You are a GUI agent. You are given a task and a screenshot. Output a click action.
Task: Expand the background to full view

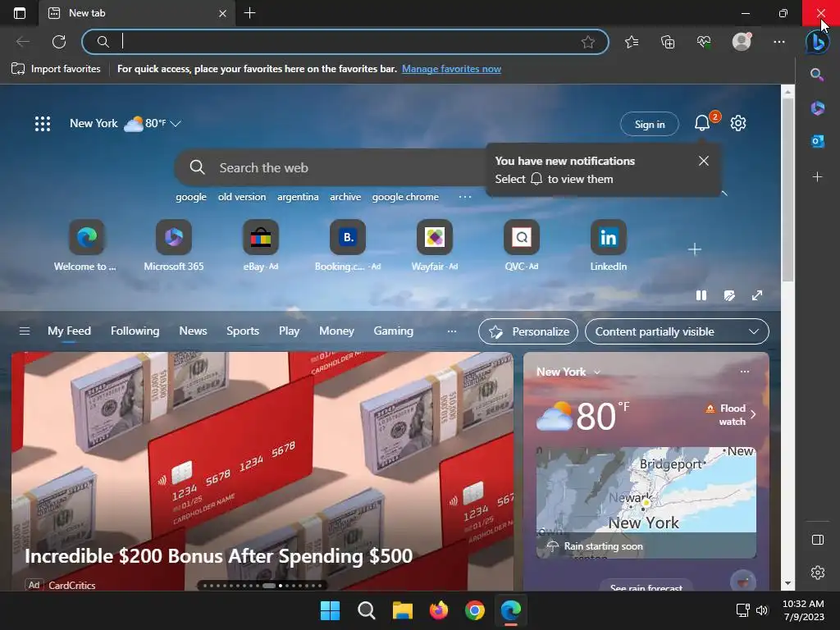[757, 295]
